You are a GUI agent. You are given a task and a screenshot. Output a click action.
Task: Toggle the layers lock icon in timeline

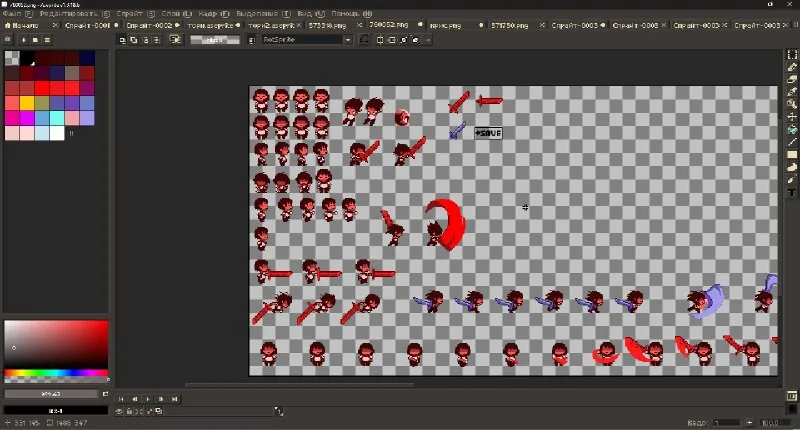[x=129, y=411]
